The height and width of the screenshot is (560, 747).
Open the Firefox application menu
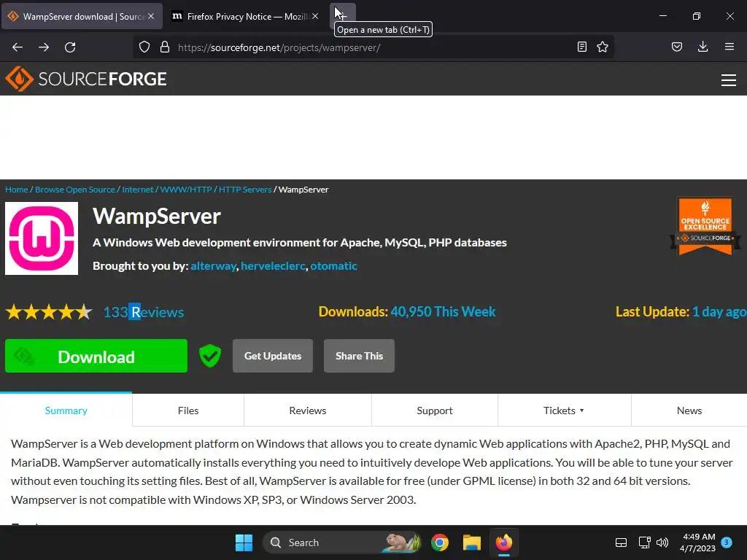[x=729, y=47]
